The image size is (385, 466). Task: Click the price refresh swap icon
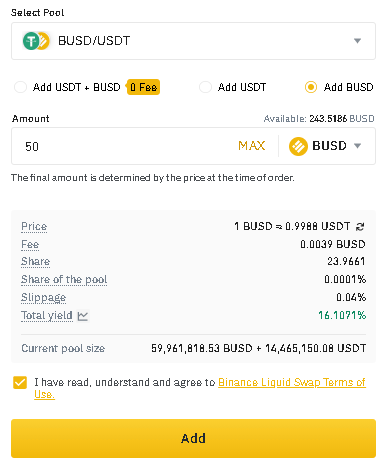tap(360, 227)
